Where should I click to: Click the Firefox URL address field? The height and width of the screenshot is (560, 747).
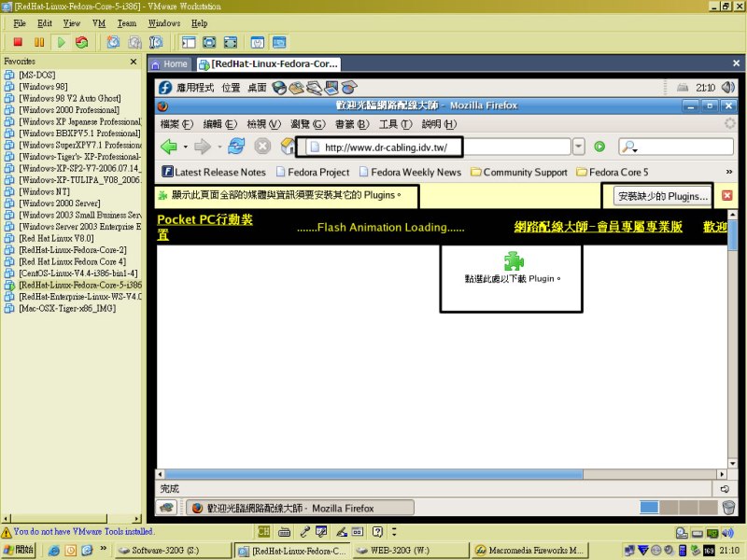pos(439,147)
